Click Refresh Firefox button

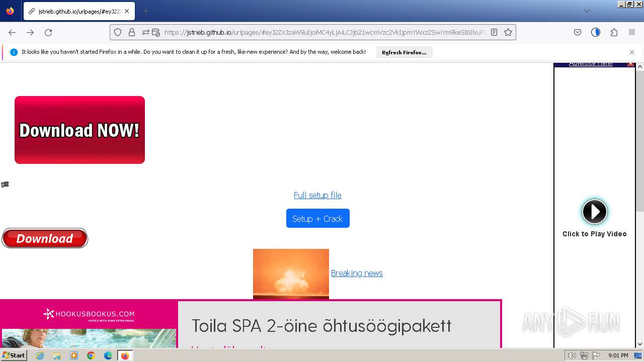[x=404, y=52]
